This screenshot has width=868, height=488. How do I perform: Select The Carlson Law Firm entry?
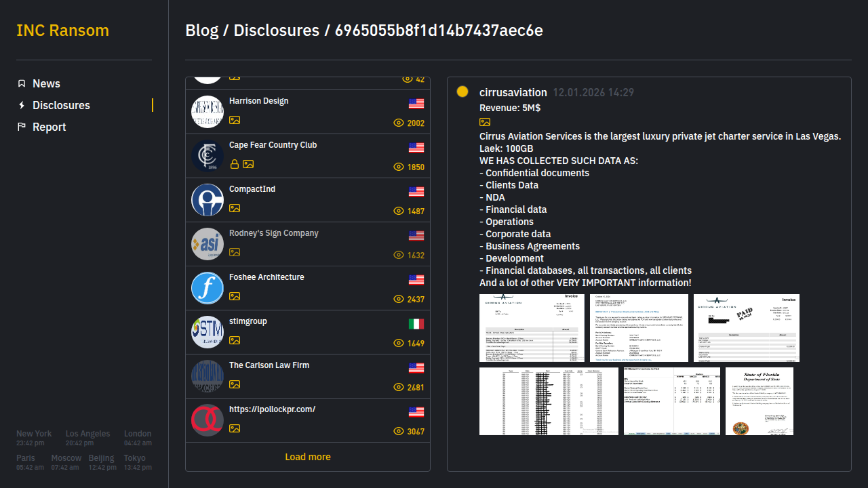[269, 365]
